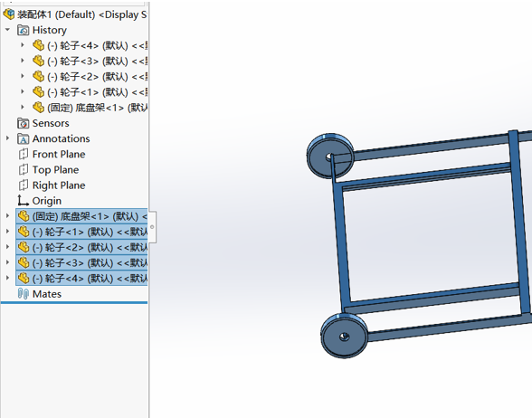Screen dimensions: 532x418
Task: Select the Front Plane icon
Action: 24,155
